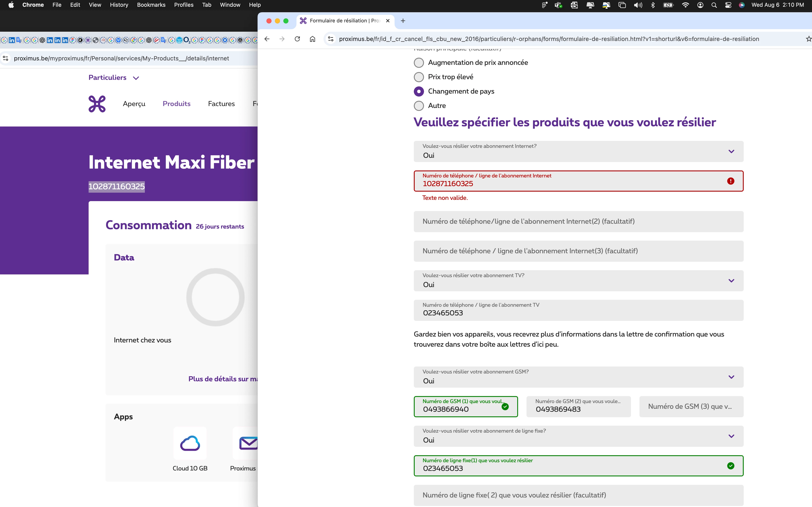812x507 pixels.
Task: Select 'Augmentation de prix annoncée' radio button
Action: click(419, 63)
